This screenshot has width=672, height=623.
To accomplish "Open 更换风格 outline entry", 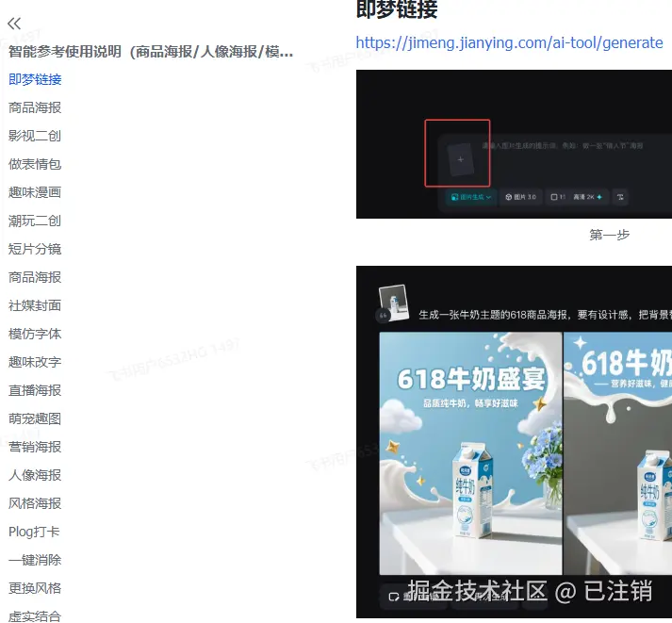I will 35,588.
